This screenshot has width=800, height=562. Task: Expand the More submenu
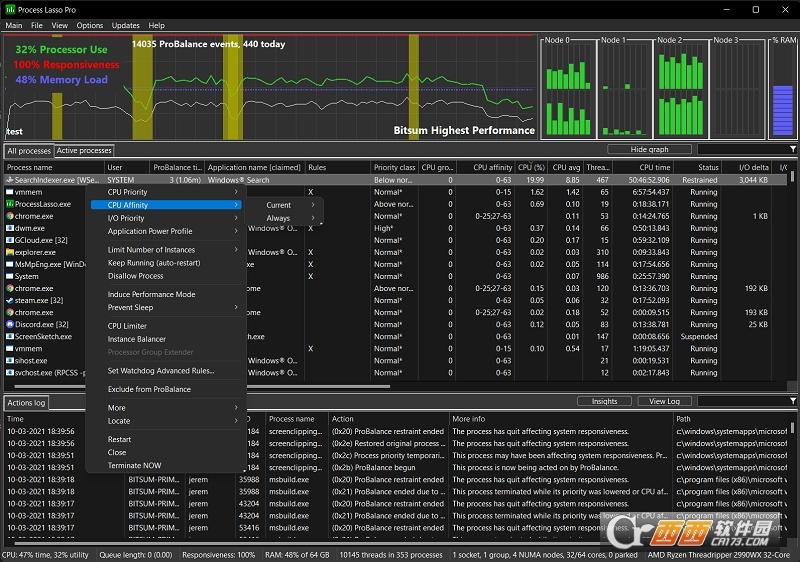point(166,408)
